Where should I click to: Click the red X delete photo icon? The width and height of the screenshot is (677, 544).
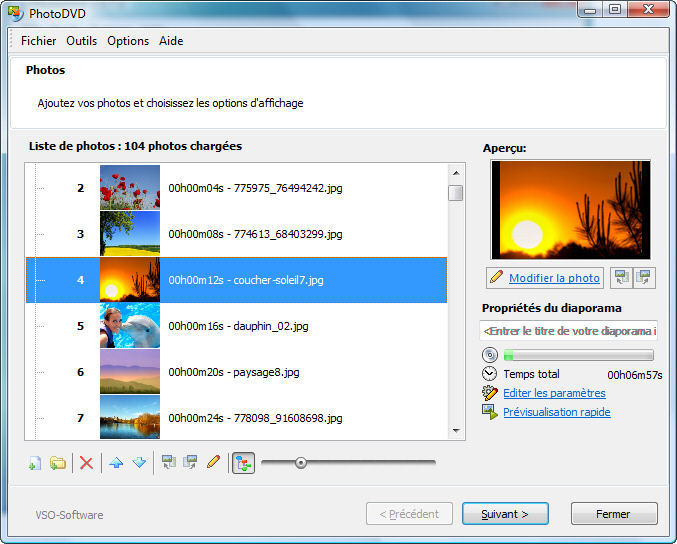(x=86, y=463)
